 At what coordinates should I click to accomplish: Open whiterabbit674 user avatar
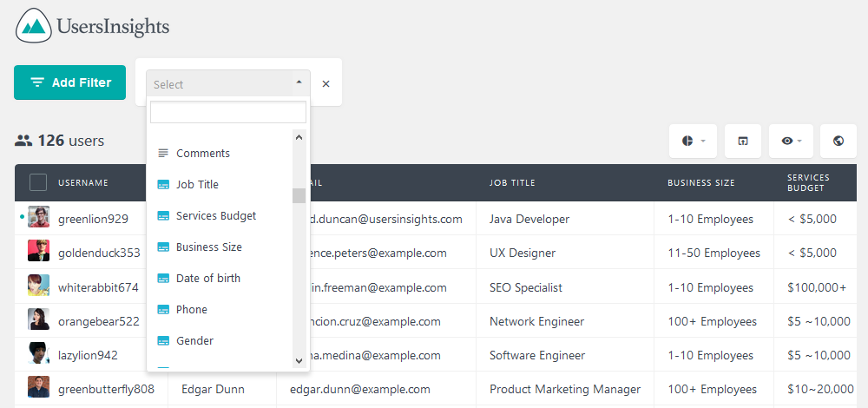pos(39,285)
